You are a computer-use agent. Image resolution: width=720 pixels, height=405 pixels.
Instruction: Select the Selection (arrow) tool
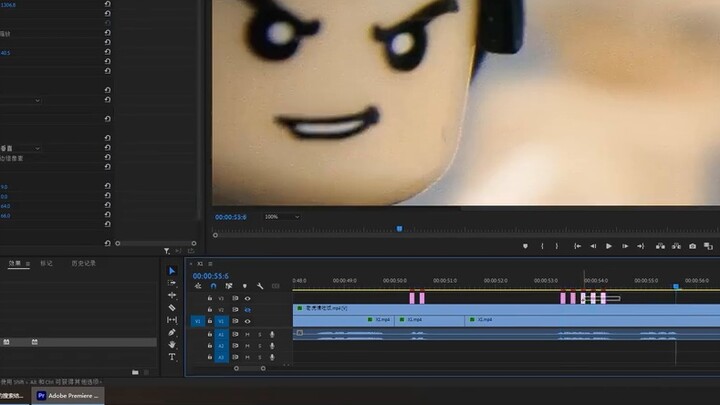(x=172, y=271)
